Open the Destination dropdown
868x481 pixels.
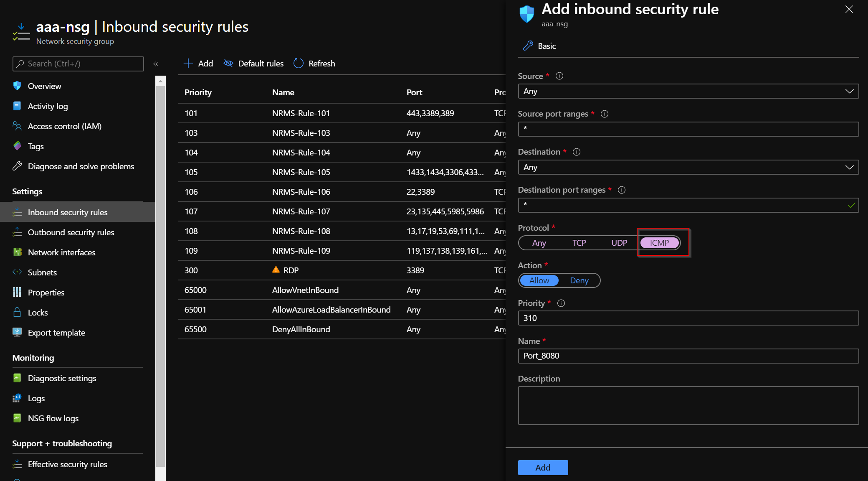[688, 167]
